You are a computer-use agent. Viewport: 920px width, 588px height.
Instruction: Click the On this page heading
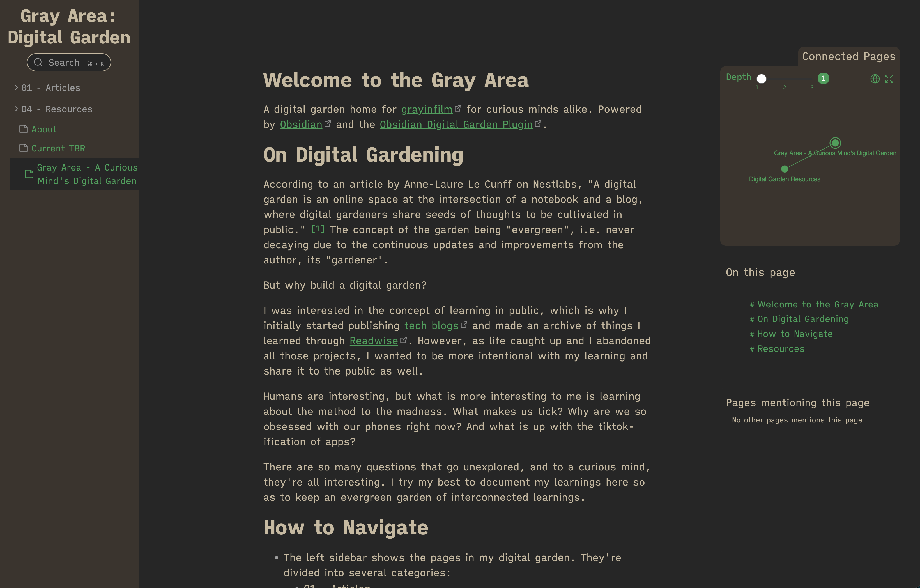coord(760,272)
